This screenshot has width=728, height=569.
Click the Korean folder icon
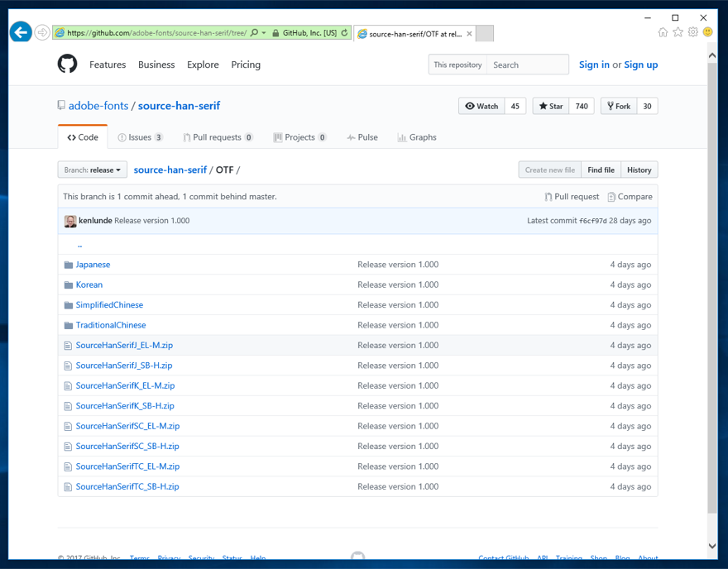(x=68, y=284)
